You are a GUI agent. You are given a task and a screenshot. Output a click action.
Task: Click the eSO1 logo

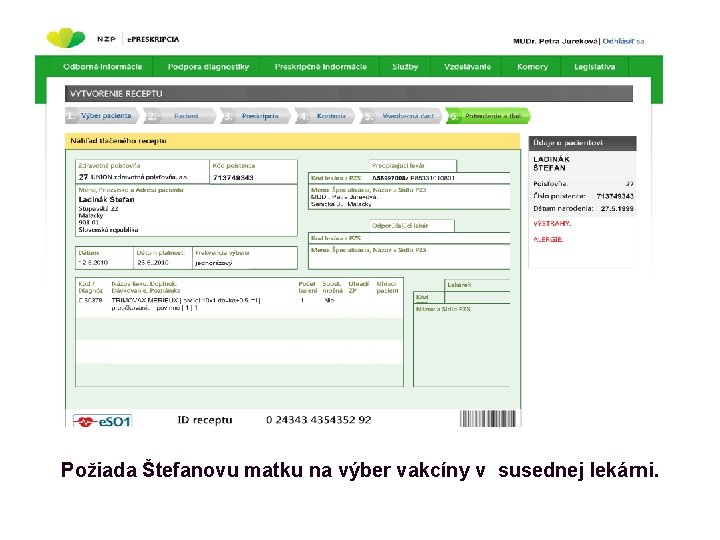point(103,421)
